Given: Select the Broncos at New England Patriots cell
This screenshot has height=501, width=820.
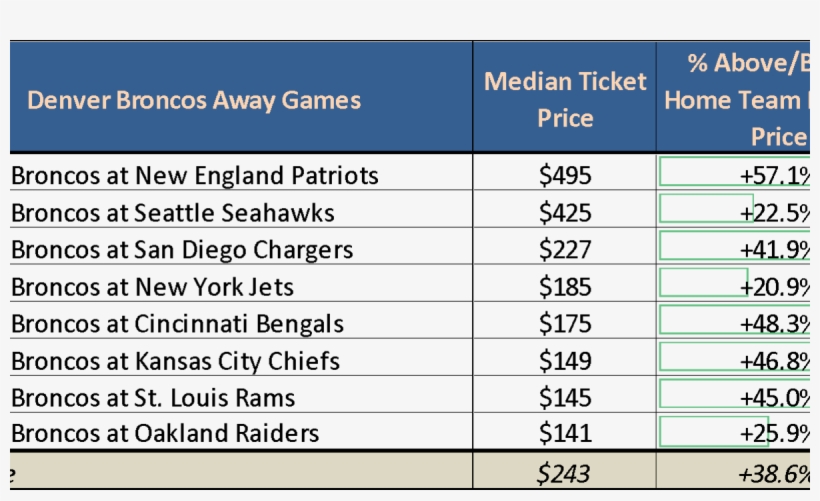Looking at the screenshot, I should click(195, 176).
